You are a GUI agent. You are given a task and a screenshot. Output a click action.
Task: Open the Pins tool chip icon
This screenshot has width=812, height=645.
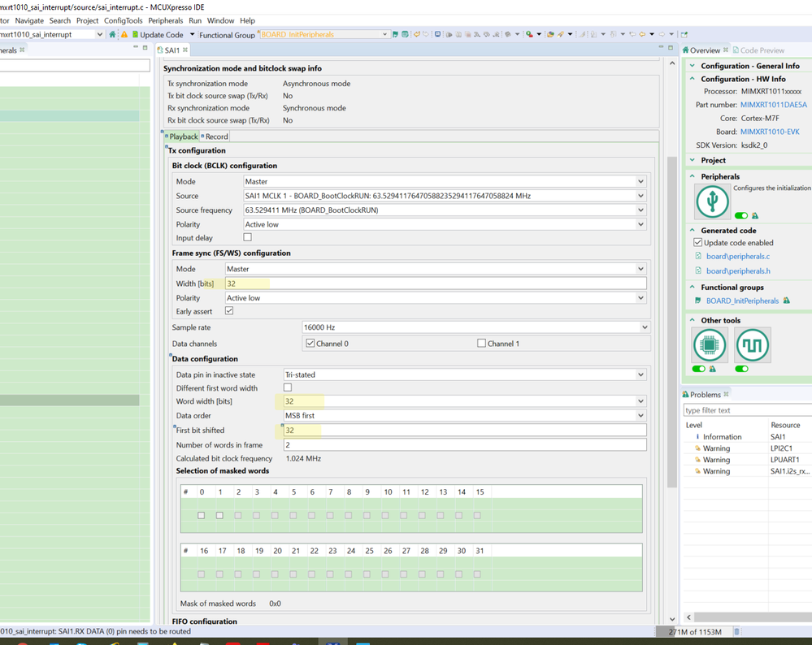point(709,345)
